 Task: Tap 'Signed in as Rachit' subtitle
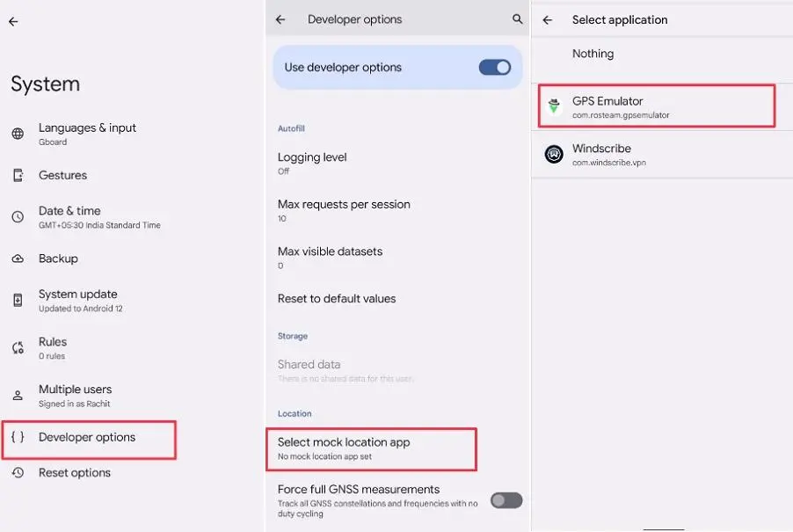click(75, 404)
